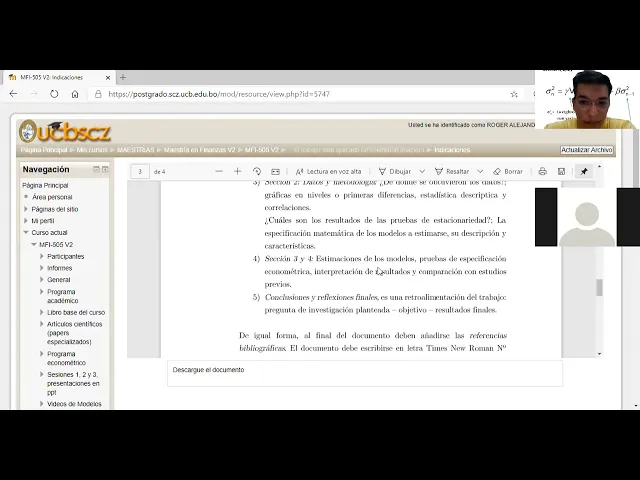Open Libro base del curso item
640x480 pixels.
pyautogui.click(x=76, y=312)
